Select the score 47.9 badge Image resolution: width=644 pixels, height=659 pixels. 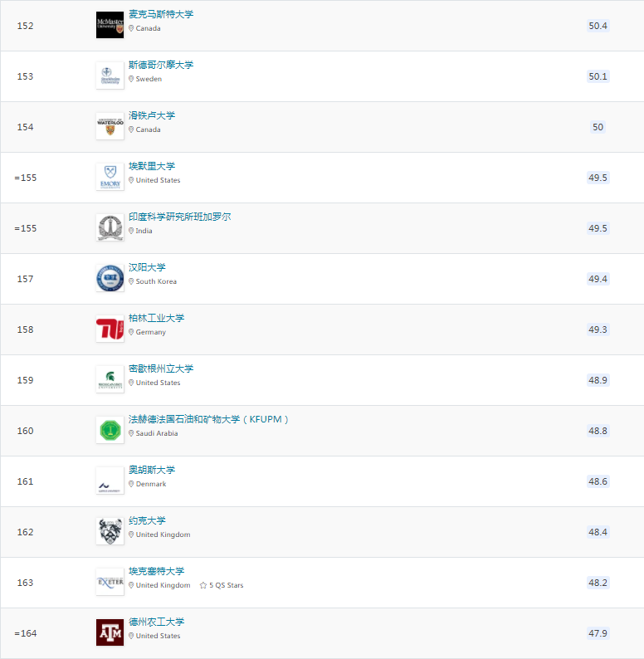point(598,633)
